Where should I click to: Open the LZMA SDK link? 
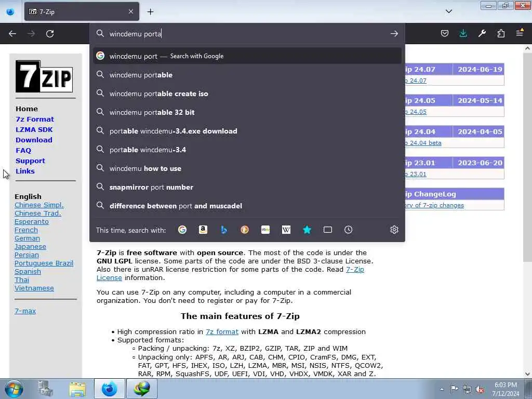(34, 129)
